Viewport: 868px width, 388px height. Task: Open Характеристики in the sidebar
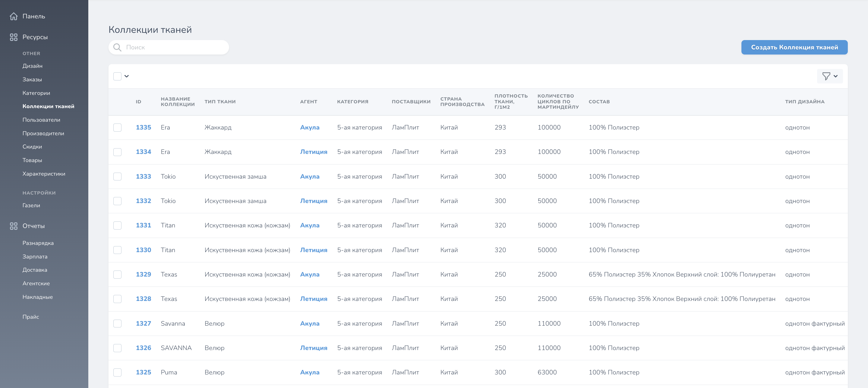pos(44,174)
